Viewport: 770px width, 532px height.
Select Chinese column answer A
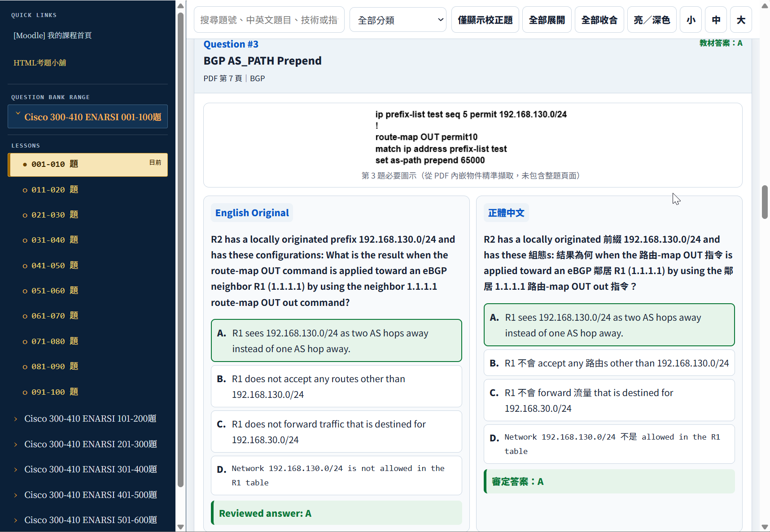[x=609, y=325]
